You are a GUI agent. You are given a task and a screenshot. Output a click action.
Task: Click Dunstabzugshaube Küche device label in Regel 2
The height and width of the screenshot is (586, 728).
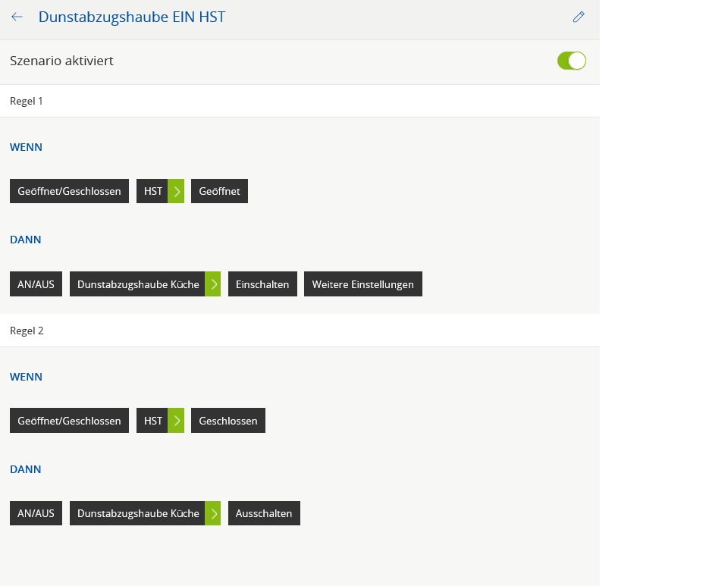pos(137,513)
